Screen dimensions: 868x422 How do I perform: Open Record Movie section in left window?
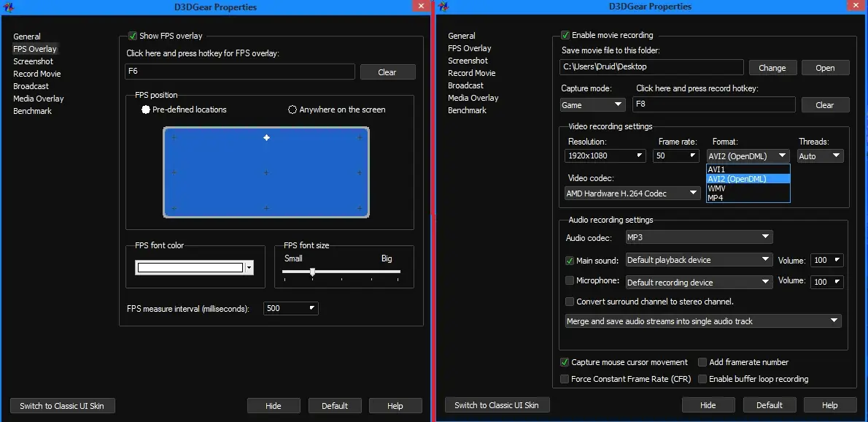[x=37, y=74]
